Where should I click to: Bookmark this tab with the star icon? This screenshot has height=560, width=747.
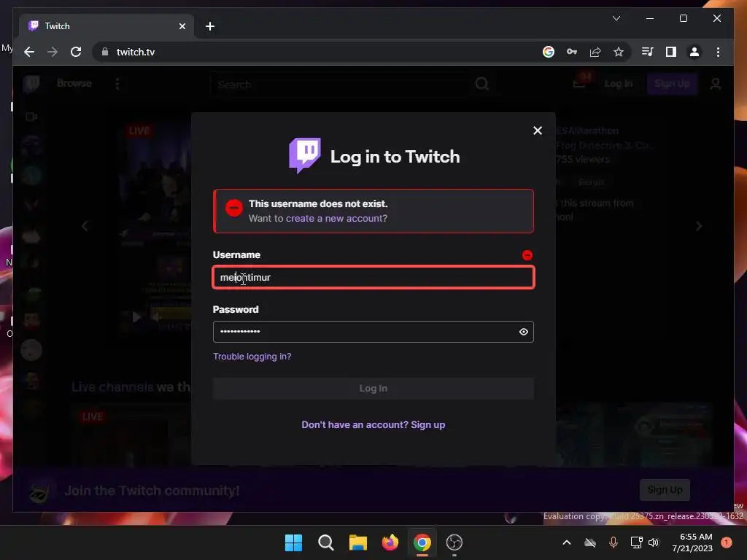(x=619, y=52)
